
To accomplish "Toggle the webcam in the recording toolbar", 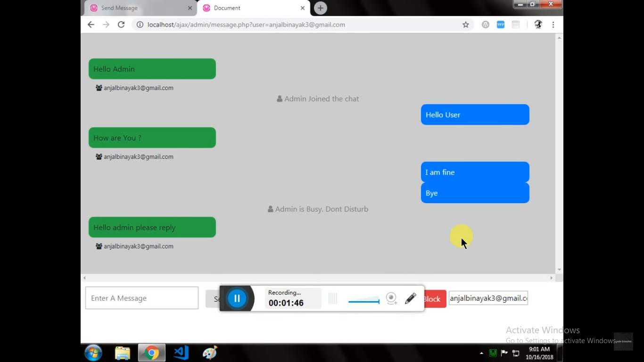I will click(391, 298).
